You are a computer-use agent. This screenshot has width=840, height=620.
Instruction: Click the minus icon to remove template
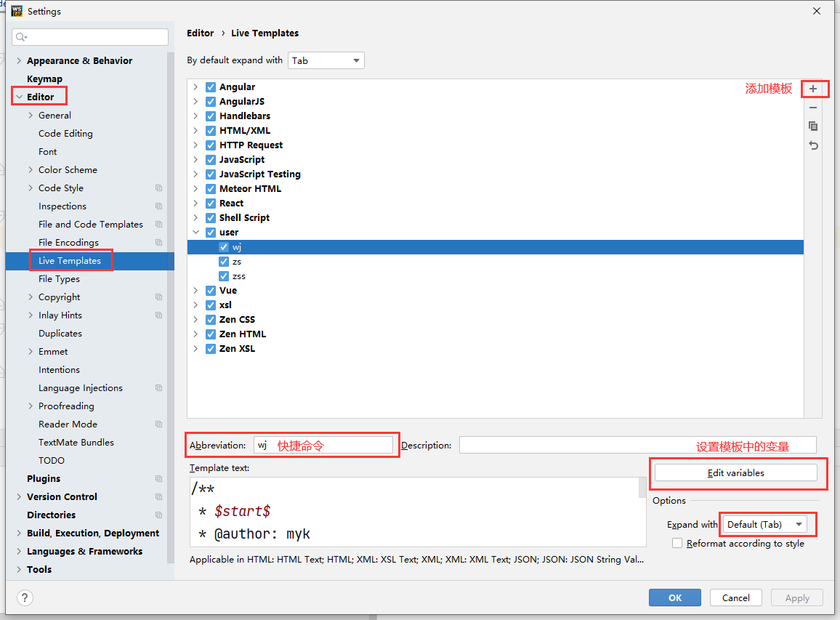click(x=813, y=108)
